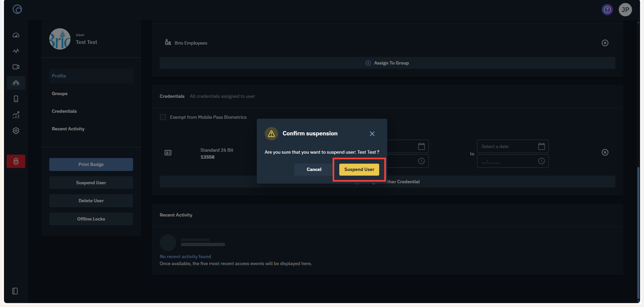The height and width of the screenshot is (307, 644).
Task: Confirm with yellow Suspend User button
Action: tap(359, 169)
